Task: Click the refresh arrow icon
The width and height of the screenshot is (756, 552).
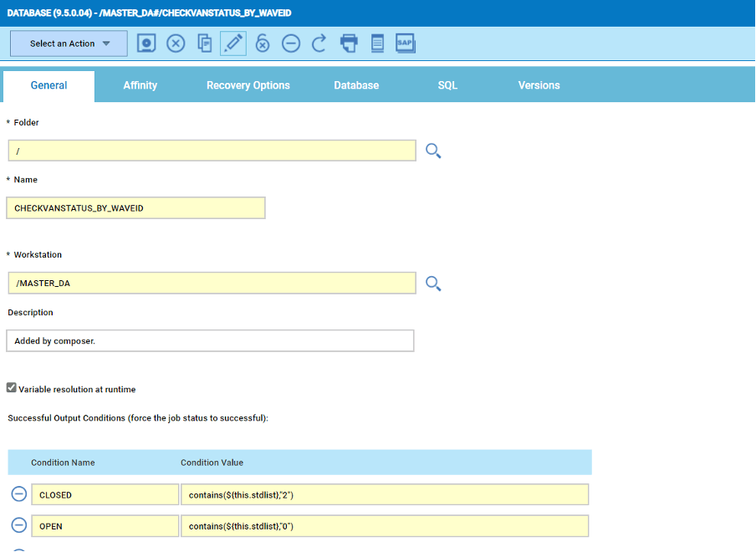Action: click(x=319, y=43)
